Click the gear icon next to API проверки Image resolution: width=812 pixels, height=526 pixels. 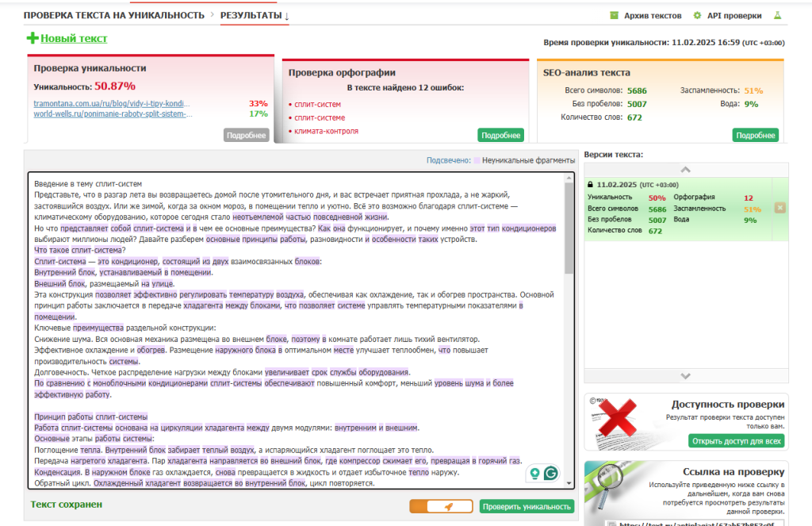coord(696,15)
